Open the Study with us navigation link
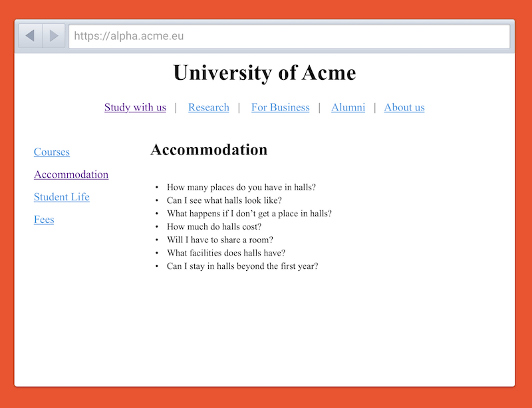Viewport: 532px width, 408px height. pyautogui.click(x=135, y=107)
